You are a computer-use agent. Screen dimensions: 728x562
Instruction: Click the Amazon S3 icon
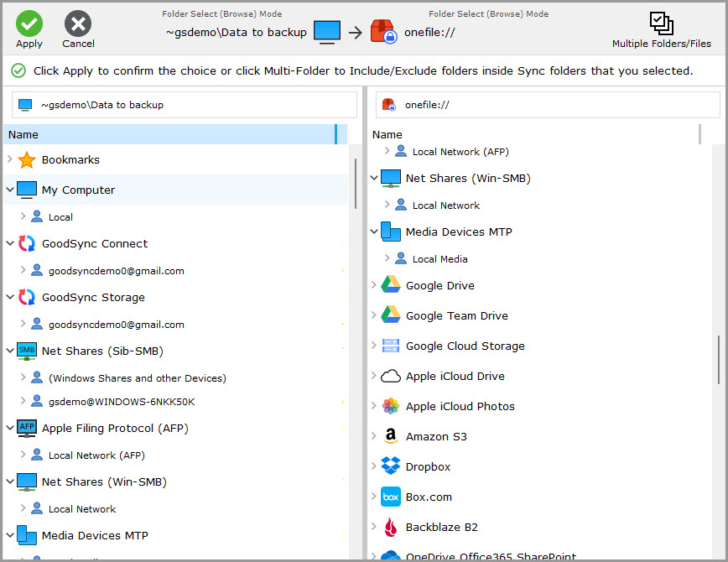[x=390, y=436]
